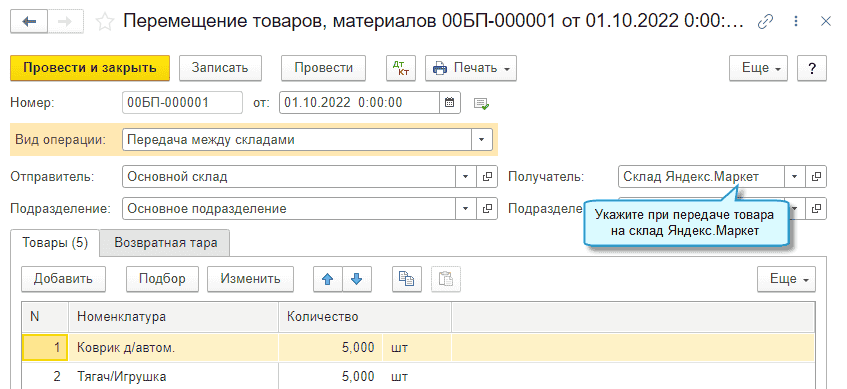Expand the Отправитель warehouse dropdown
The height and width of the screenshot is (389, 847).
click(466, 177)
